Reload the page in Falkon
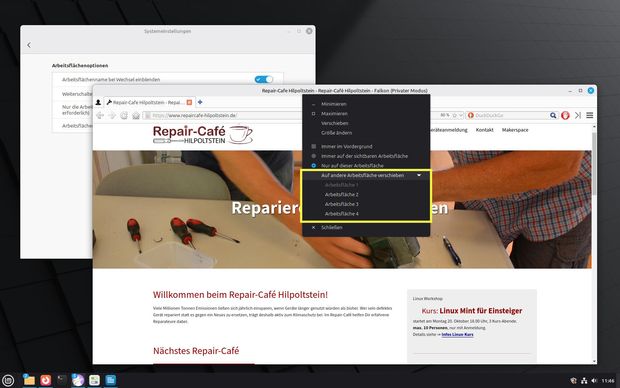620x388 pixels. tap(124, 115)
